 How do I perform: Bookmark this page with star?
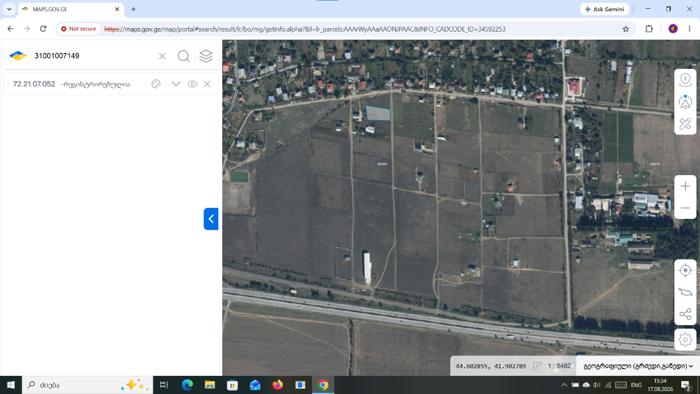[x=625, y=29]
